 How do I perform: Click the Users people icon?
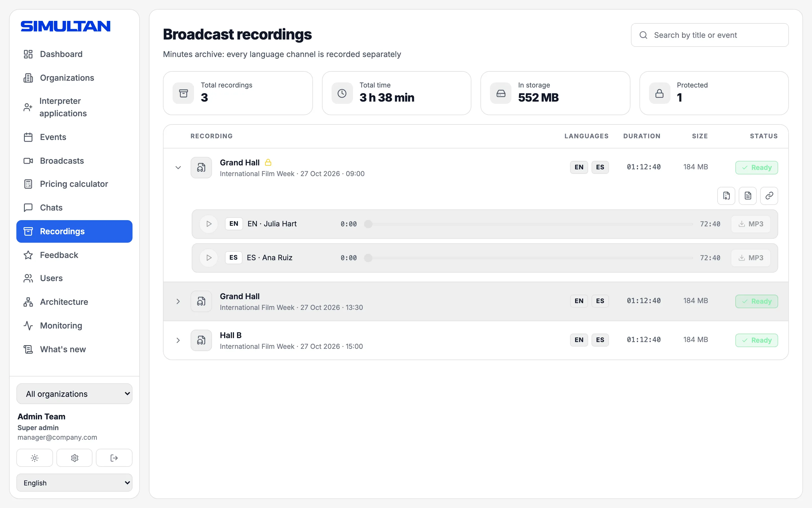click(x=28, y=278)
